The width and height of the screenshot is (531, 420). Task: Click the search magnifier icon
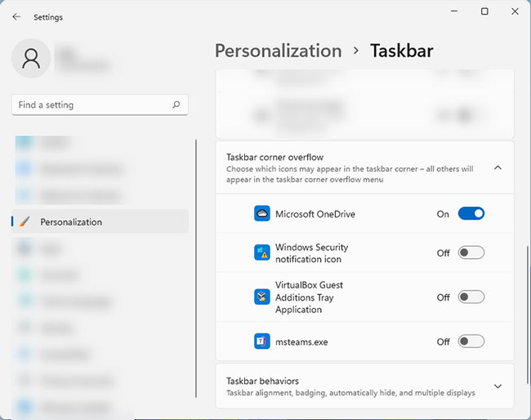click(176, 105)
